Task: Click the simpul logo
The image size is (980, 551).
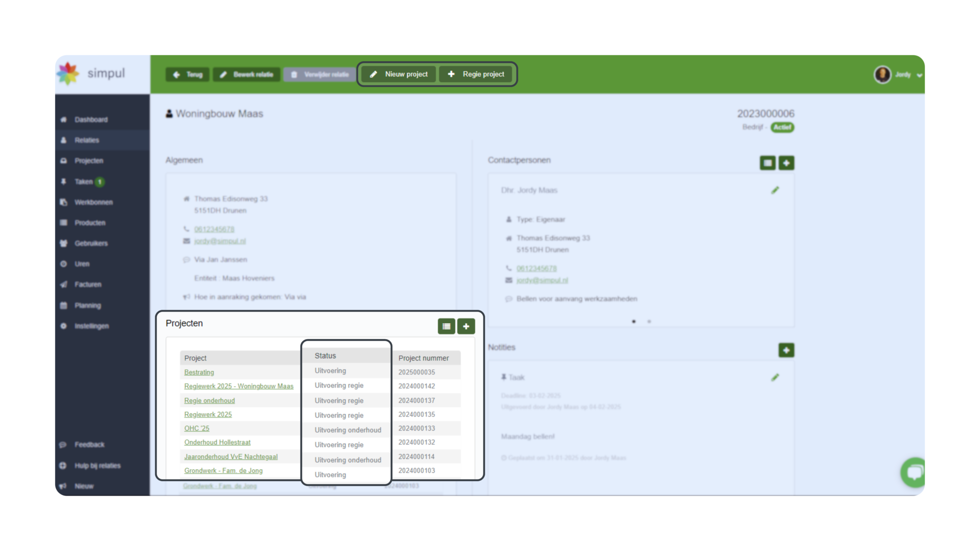Action: (91, 74)
